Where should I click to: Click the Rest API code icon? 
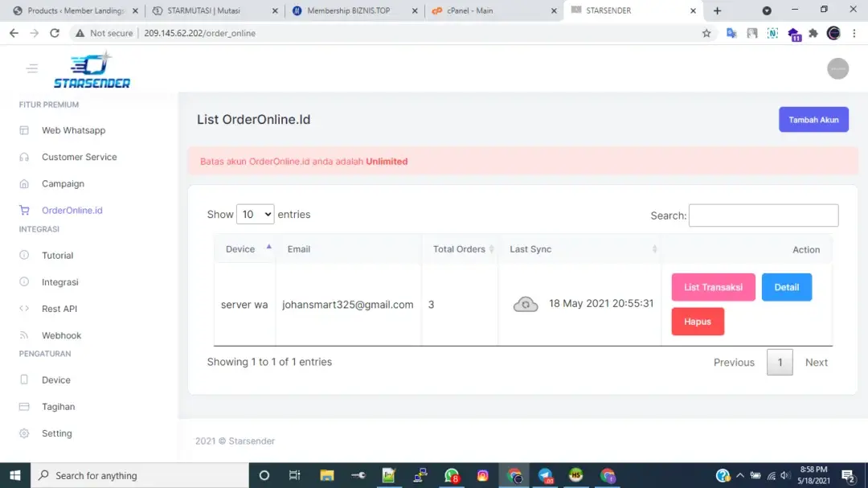click(x=24, y=309)
